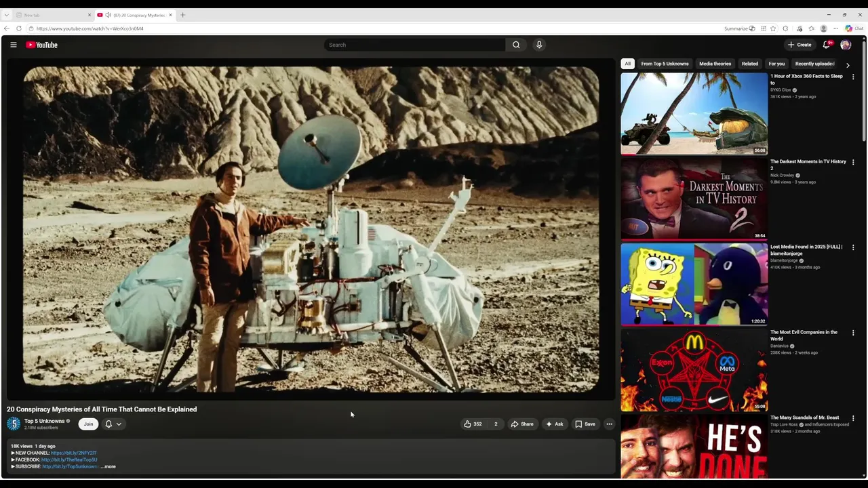
Task: Dislike the video with thumbs-down
Action: 496,424
